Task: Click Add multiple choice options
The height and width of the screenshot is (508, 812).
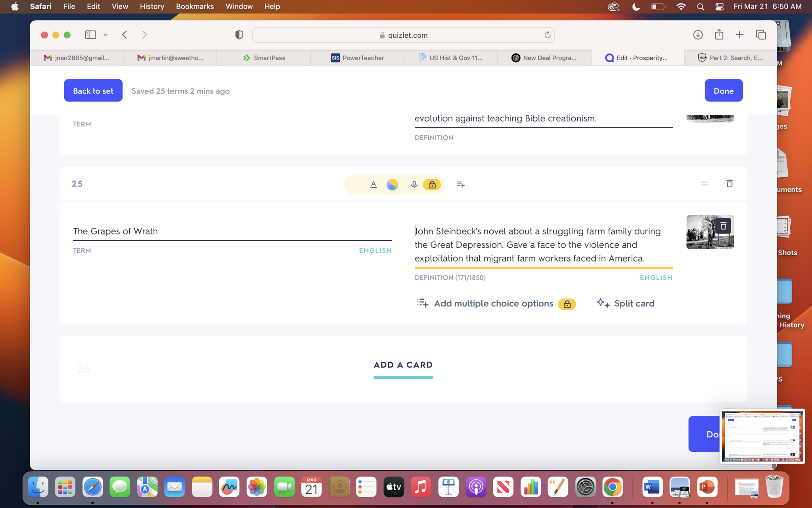Action: 493,303
